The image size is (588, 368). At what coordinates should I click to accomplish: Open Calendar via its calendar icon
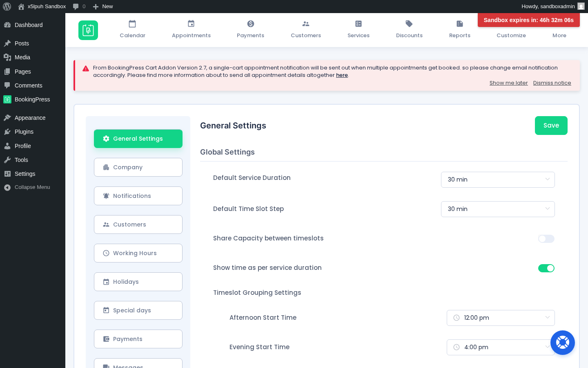tap(132, 24)
